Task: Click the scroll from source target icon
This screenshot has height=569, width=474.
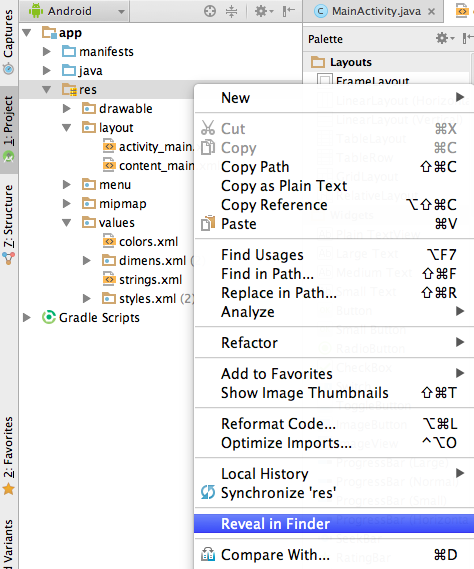Action: [x=209, y=12]
